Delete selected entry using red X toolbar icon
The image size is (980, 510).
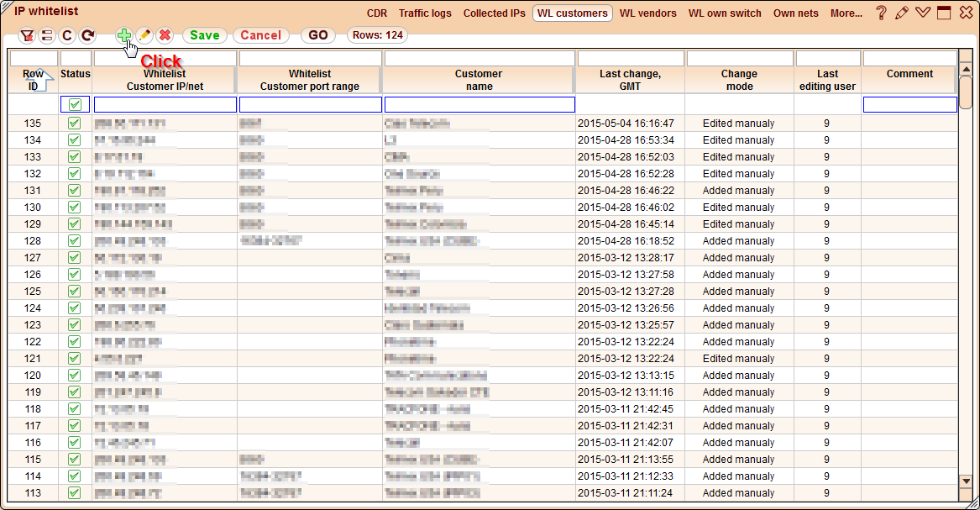[x=163, y=36]
